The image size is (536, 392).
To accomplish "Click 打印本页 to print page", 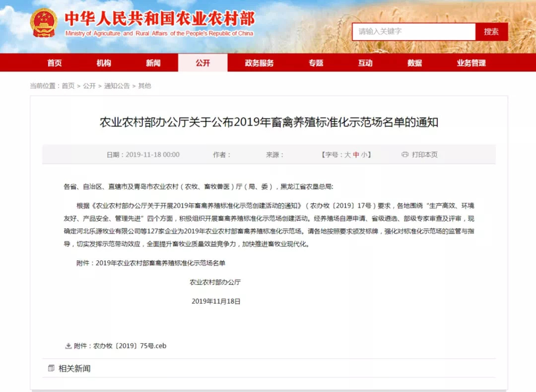I will [x=424, y=154].
